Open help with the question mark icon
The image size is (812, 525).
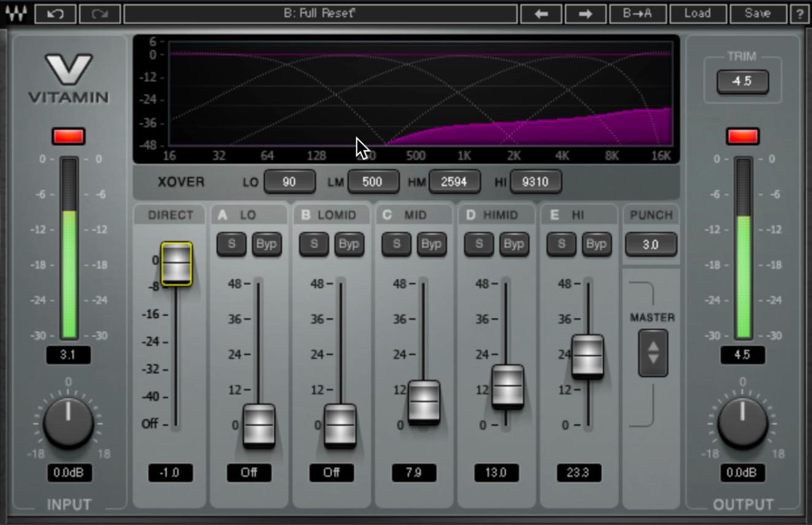[800, 13]
